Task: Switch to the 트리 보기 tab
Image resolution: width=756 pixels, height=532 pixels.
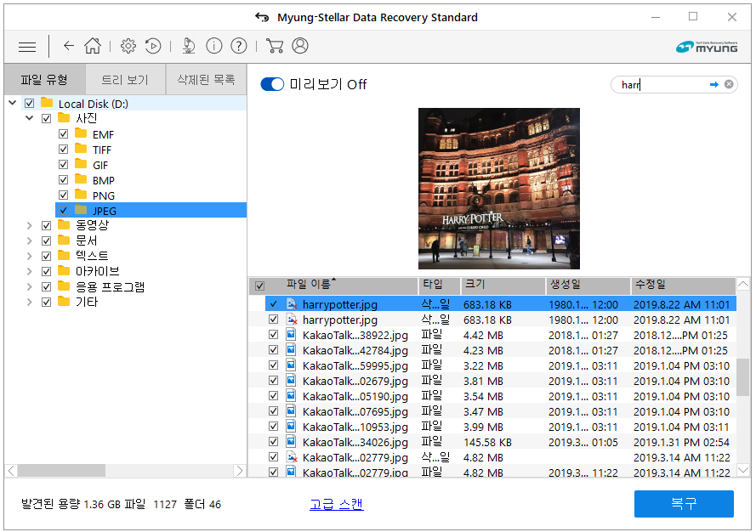Action: (125, 80)
